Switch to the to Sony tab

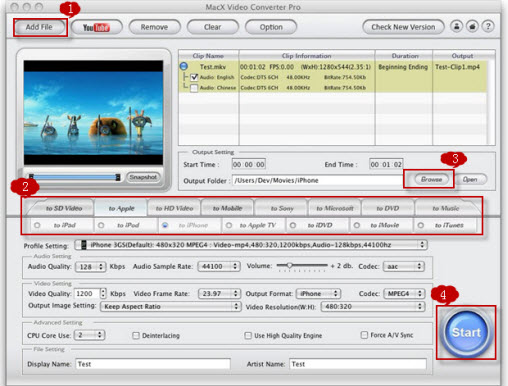click(x=282, y=208)
